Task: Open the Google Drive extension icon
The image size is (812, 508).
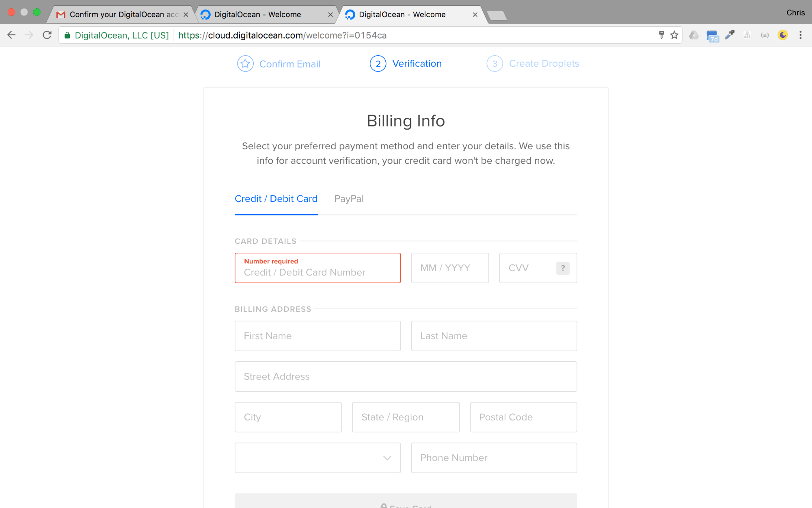Action: (694, 35)
